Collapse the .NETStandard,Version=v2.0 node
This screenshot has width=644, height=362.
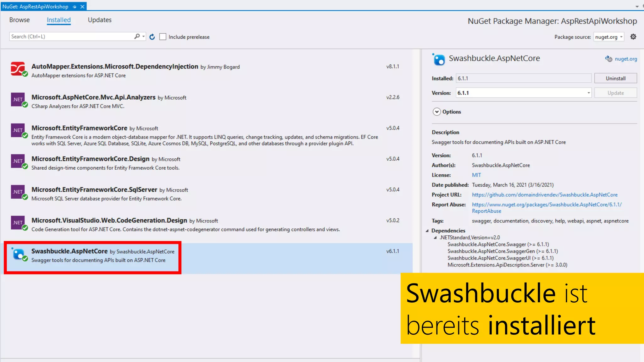point(435,238)
